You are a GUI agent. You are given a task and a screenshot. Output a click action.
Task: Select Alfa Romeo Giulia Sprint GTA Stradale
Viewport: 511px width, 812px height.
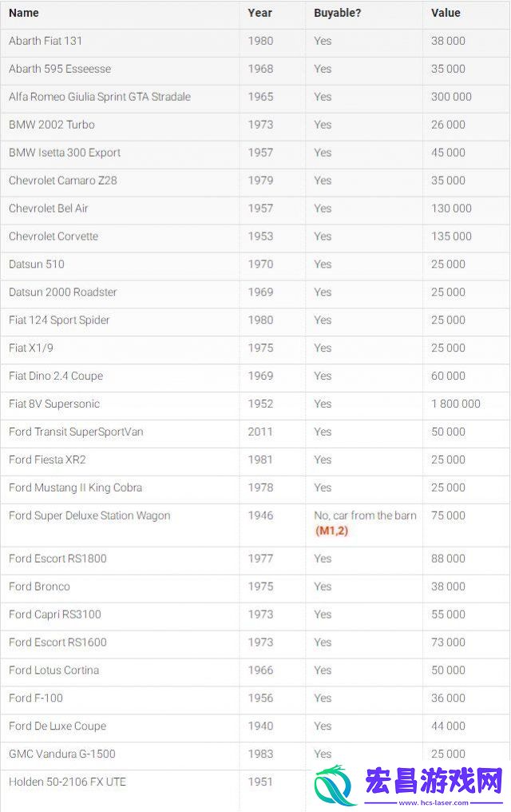pos(100,97)
